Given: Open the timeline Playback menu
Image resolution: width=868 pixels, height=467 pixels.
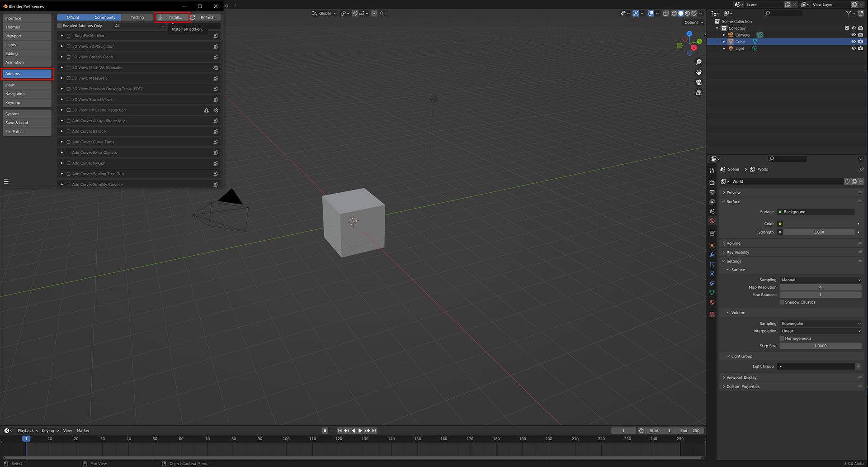Looking at the screenshot, I should (x=28, y=431).
